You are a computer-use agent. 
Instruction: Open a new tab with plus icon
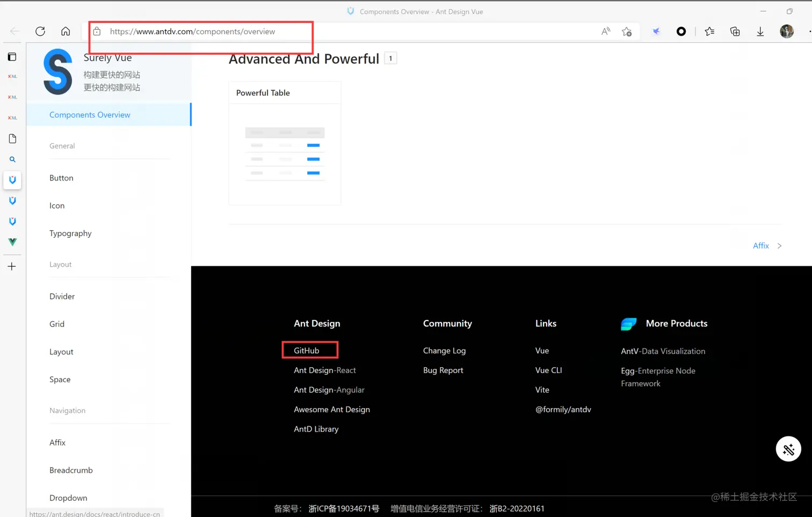tap(12, 266)
